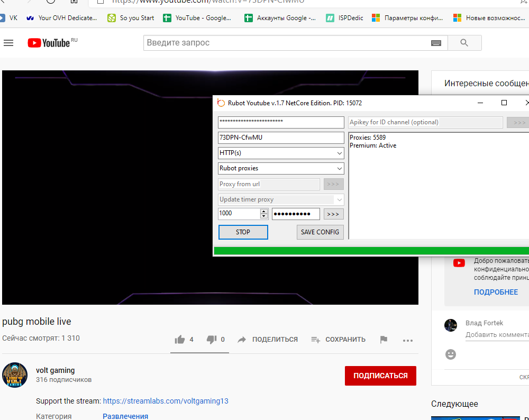Viewport: 529px width, 420px height.
Task: Increase the 1000 value with the up arrow
Action: pyautogui.click(x=264, y=211)
